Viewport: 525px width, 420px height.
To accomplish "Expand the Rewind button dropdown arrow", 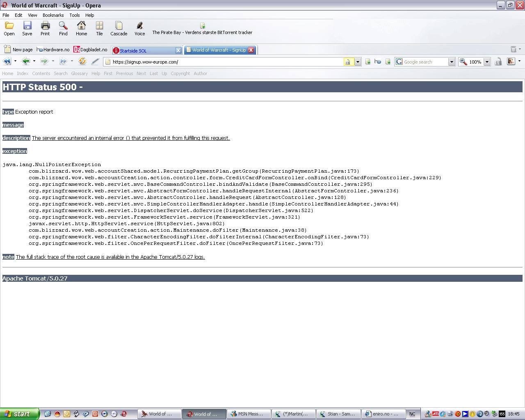I will (x=15, y=62).
